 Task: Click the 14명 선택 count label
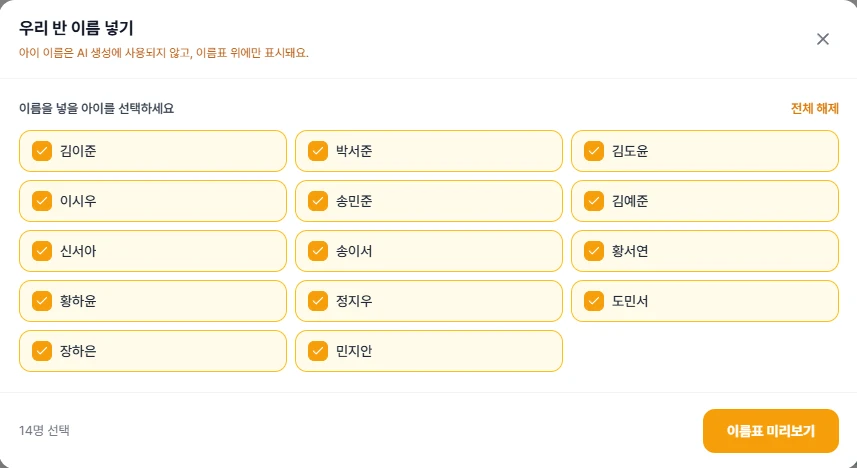pyautogui.click(x=44, y=431)
